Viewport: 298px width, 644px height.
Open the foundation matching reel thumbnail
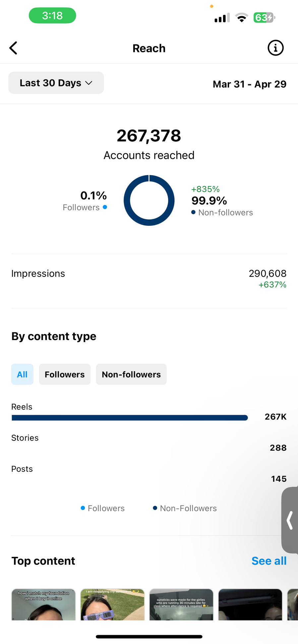(x=43, y=605)
